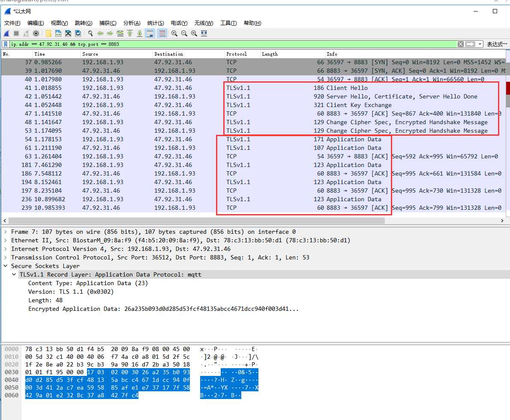Open display filter history dropdown
The width and height of the screenshot is (510, 420).
tap(480, 44)
